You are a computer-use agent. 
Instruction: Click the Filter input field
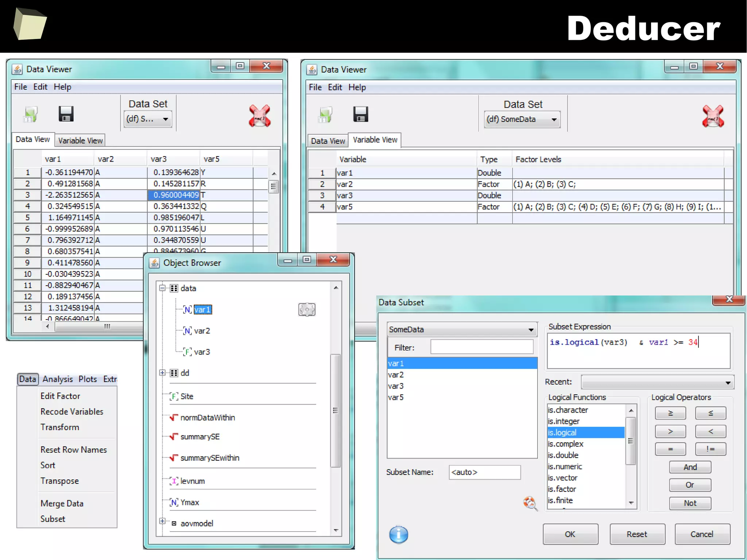482,347
